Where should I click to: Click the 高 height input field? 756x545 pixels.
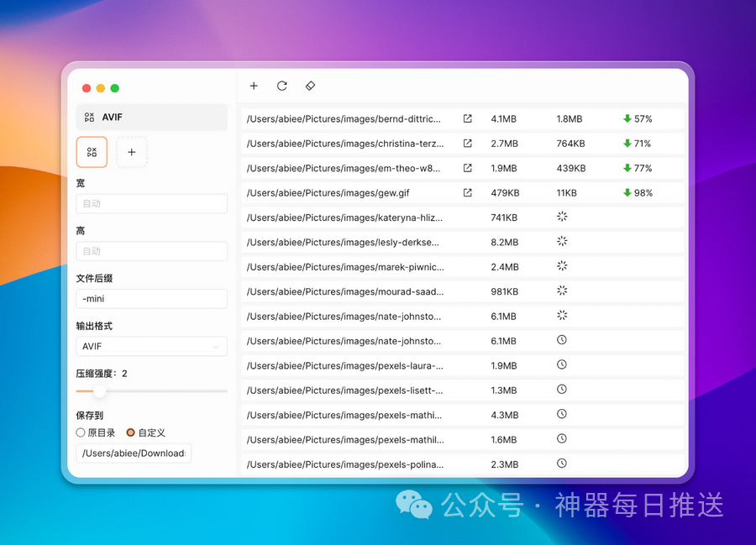tap(151, 251)
